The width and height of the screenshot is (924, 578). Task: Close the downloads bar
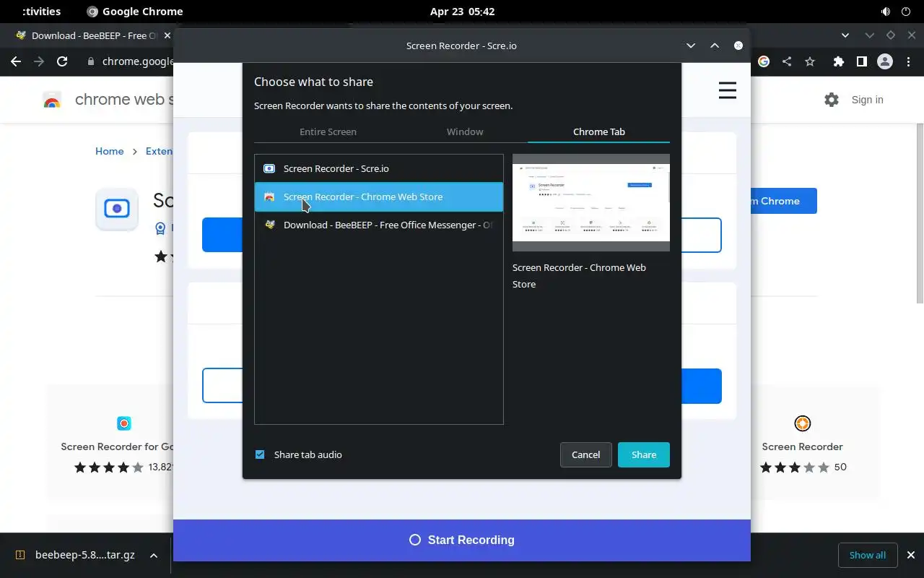910,555
